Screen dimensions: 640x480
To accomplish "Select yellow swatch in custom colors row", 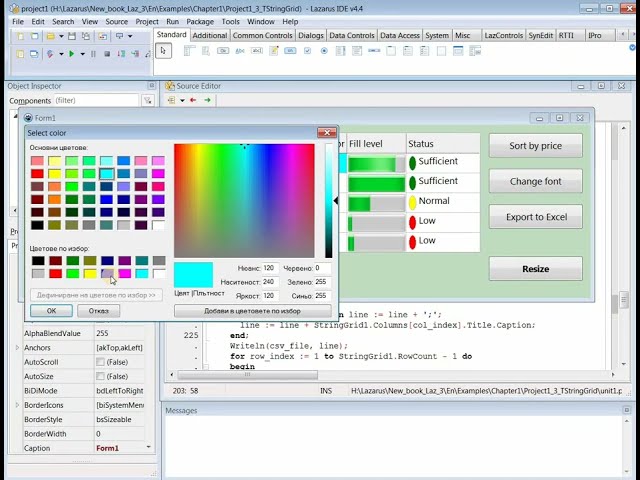I will point(90,273).
